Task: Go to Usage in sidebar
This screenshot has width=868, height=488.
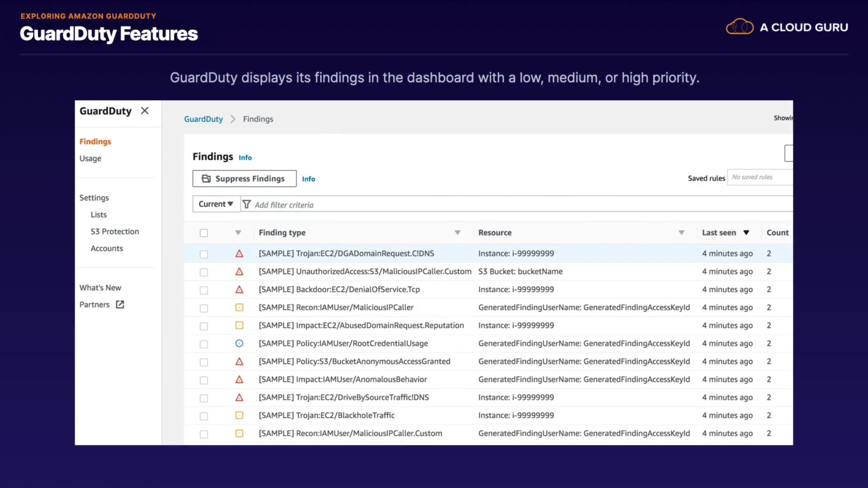Action: [x=90, y=159]
